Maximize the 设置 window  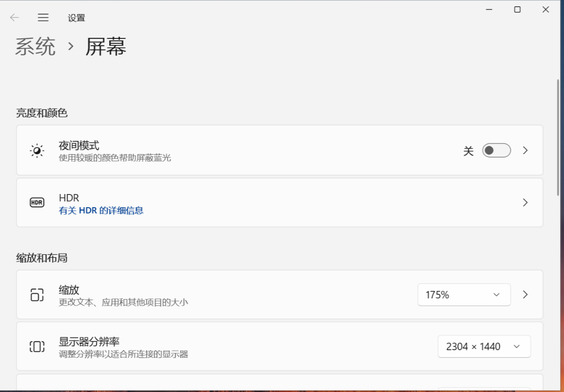pyautogui.click(x=517, y=10)
